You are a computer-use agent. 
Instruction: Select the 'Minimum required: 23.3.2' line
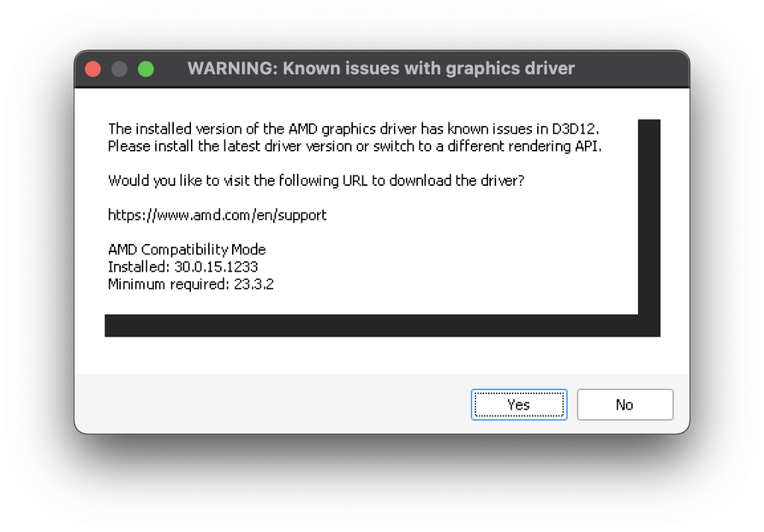(190, 284)
